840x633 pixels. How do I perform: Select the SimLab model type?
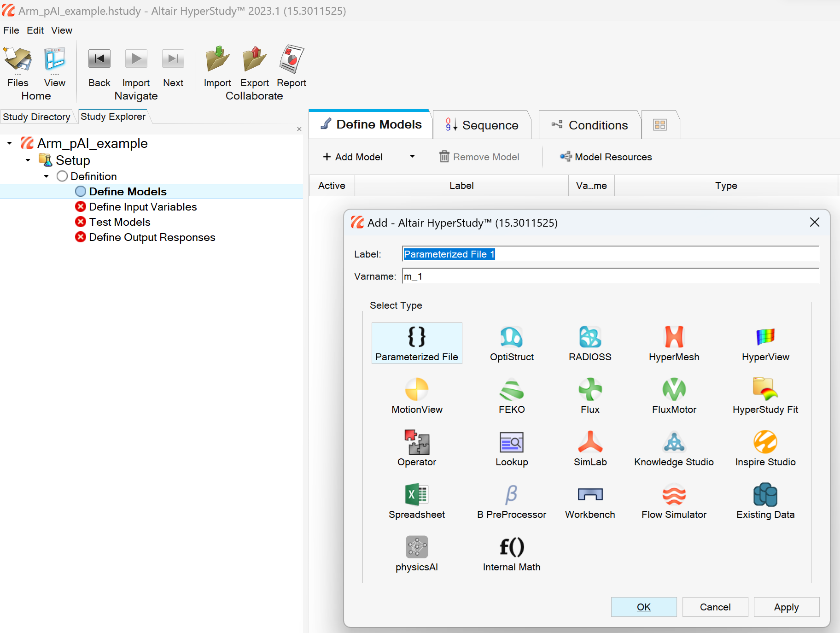[x=590, y=448]
